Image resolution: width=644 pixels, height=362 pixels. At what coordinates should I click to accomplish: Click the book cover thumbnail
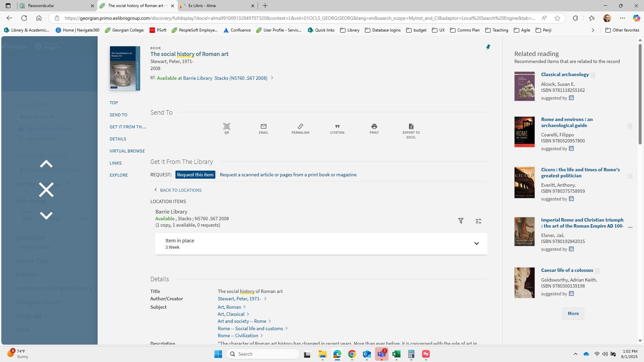tap(125, 68)
